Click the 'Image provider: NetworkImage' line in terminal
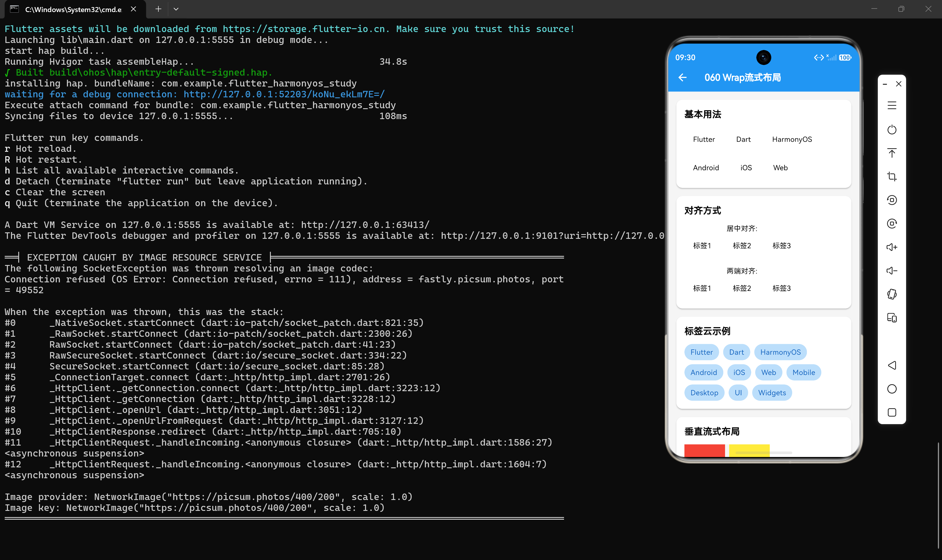 tap(208, 497)
